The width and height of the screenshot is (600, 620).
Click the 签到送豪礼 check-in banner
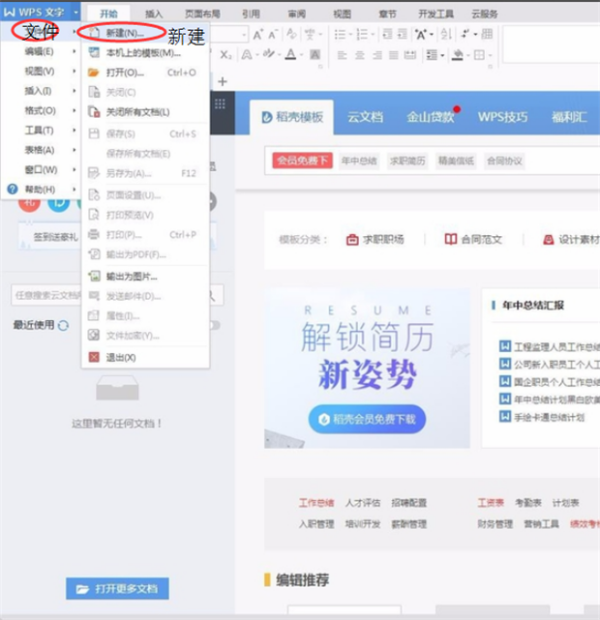click(x=55, y=237)
